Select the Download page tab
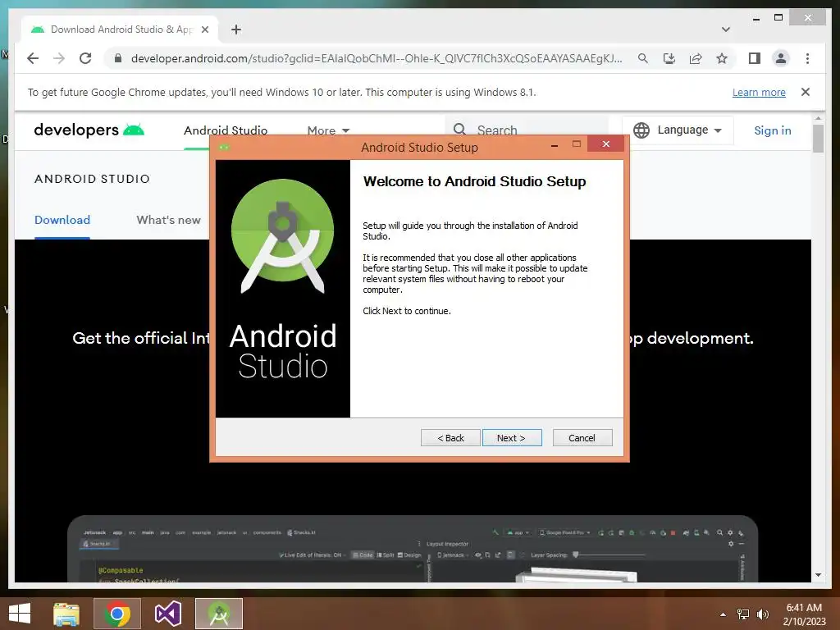The width and height of the screenshot is (840, 630). coord(62,220)
